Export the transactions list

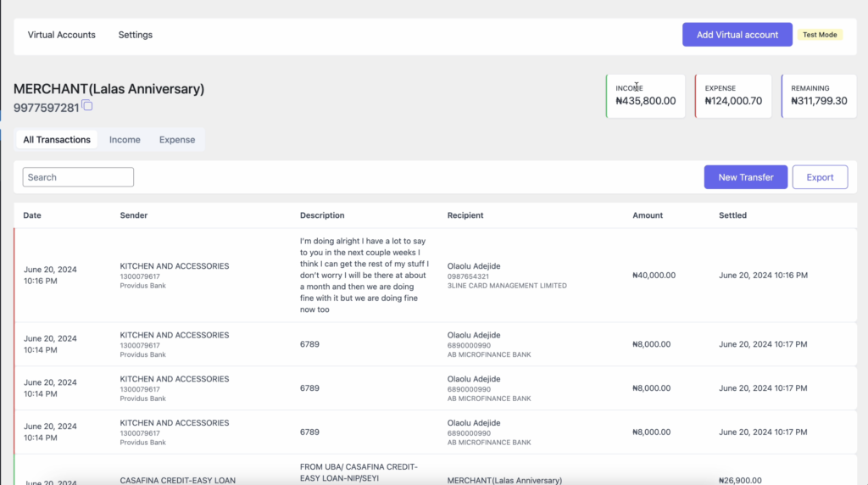(x=820, y=177)
